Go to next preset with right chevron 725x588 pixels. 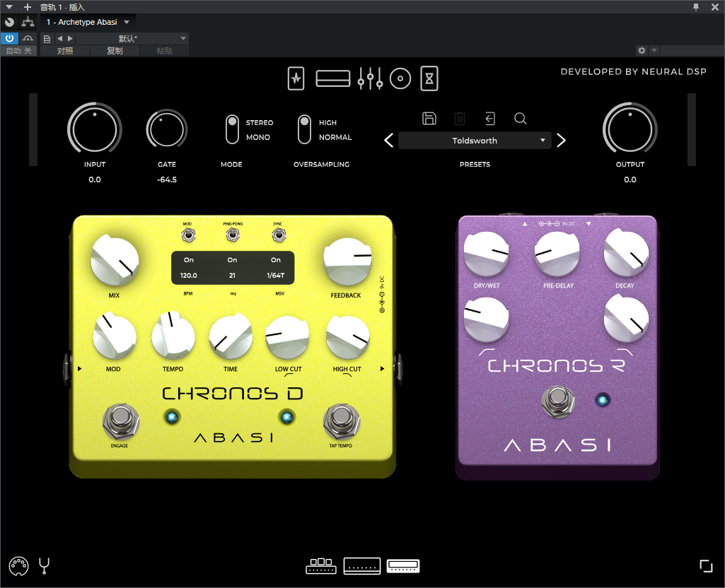[562, 141]
